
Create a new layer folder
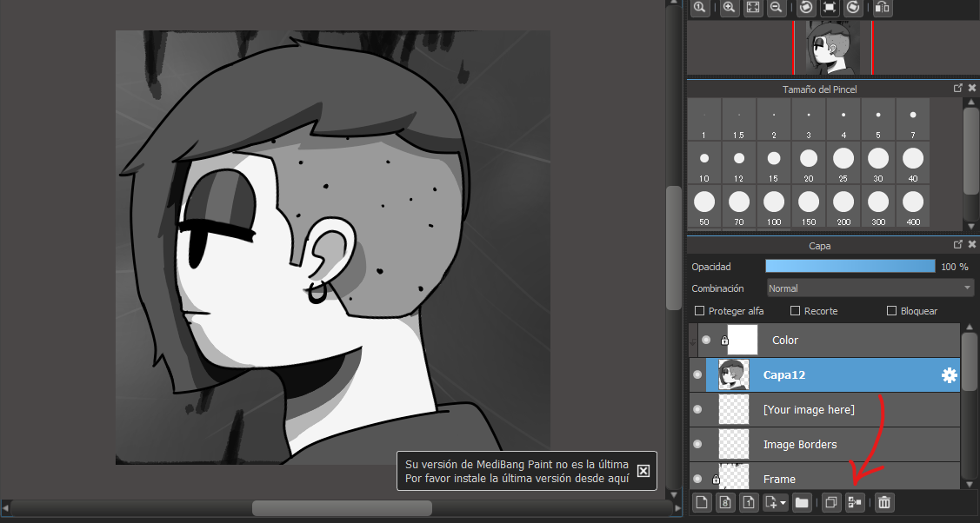coord(801,502)
